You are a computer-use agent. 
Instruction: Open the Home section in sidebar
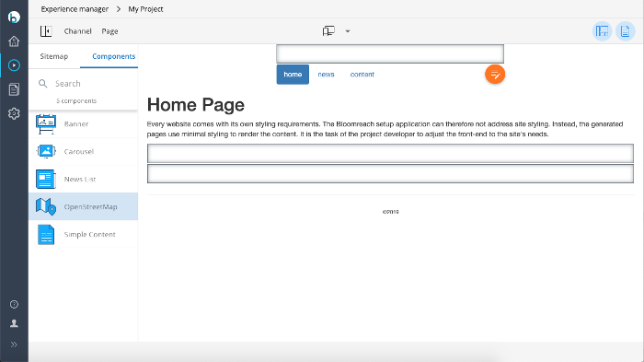14,41
